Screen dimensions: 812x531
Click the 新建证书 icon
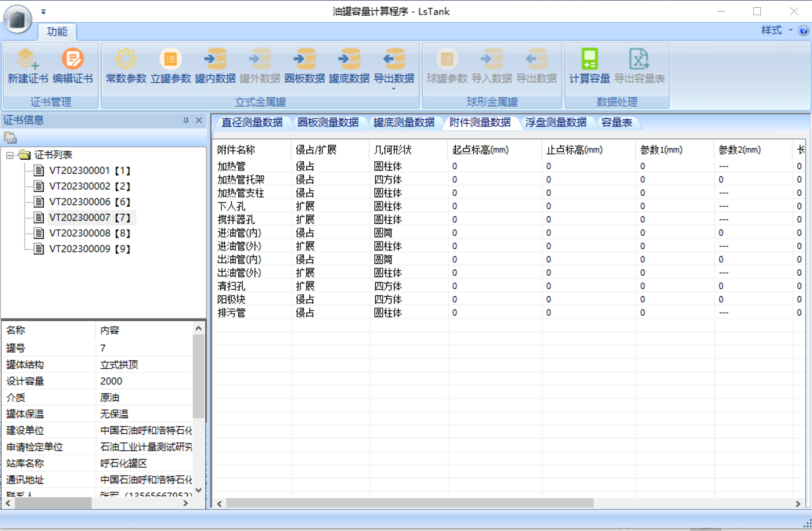pyautogui.click(x=27, y=59)
